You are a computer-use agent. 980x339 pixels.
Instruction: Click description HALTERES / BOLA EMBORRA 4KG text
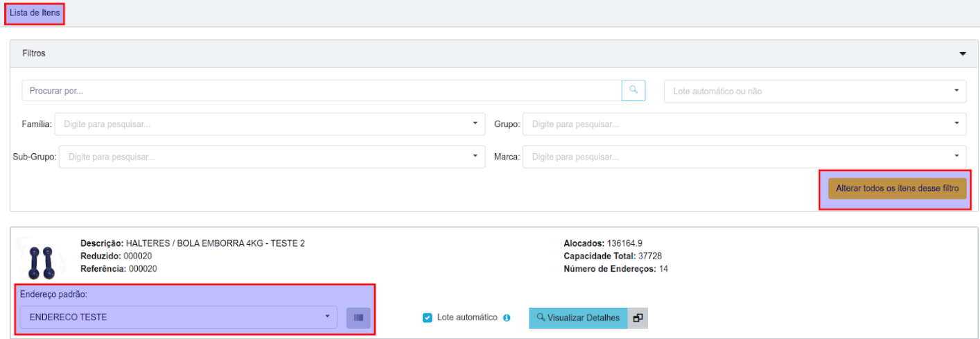coord(215,243)
